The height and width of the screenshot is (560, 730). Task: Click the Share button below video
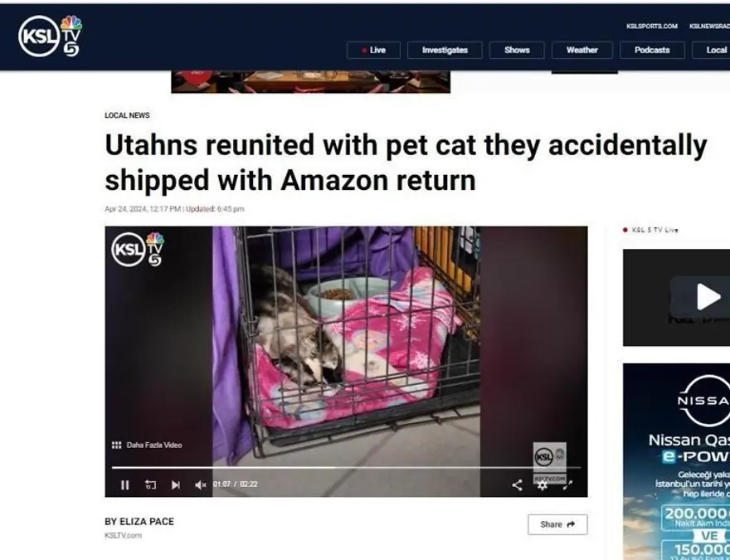(x=557, y=524)
